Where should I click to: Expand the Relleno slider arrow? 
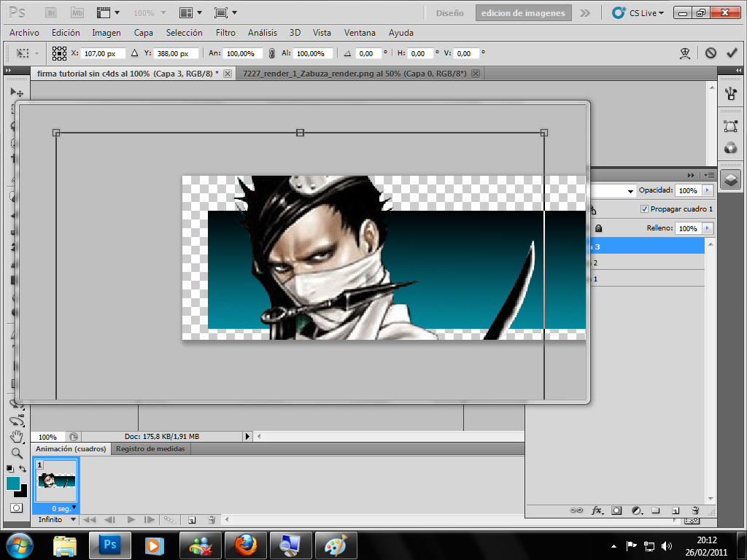pos(708,228)
